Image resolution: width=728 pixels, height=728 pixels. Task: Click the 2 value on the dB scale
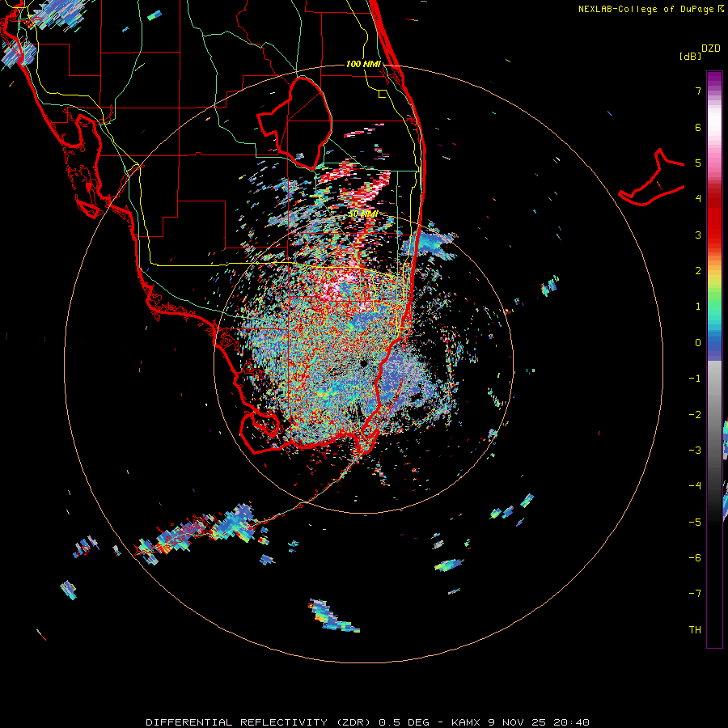pos(698,271)
